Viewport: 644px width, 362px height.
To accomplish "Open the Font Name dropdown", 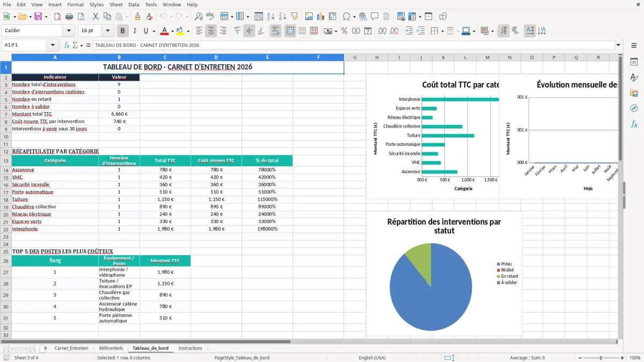I will (x=69, y=31).
